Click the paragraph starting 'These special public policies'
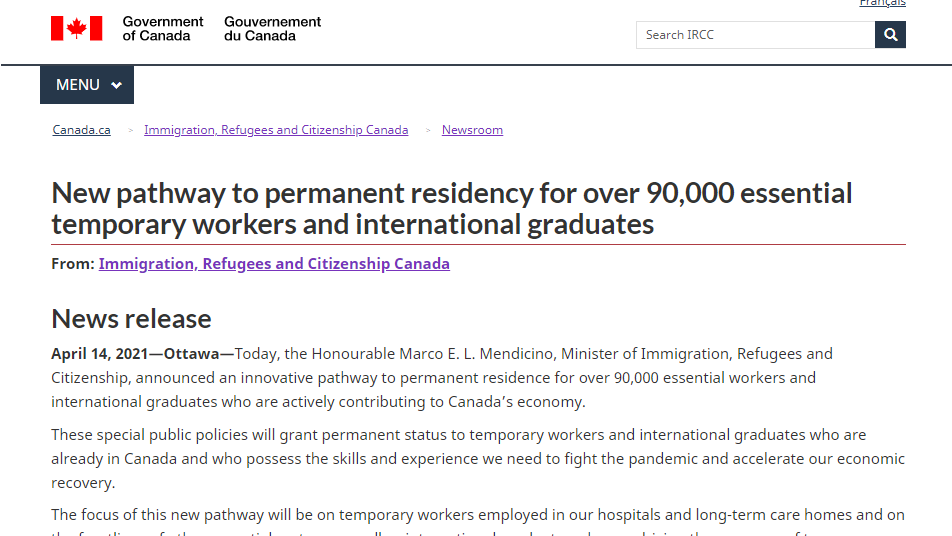This screenshot has height=536, width=952. (478, 459)
